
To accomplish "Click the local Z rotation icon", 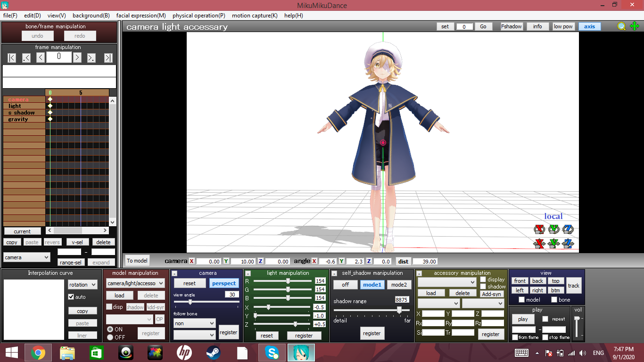I will [x=568, y=230].
